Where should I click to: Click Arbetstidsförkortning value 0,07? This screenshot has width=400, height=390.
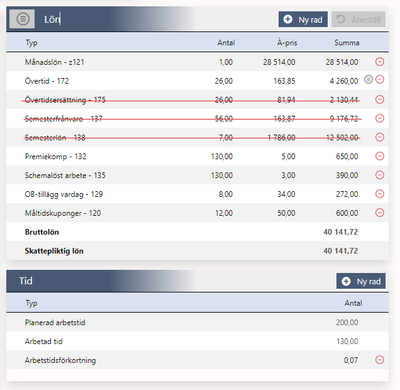click(351, 360)
